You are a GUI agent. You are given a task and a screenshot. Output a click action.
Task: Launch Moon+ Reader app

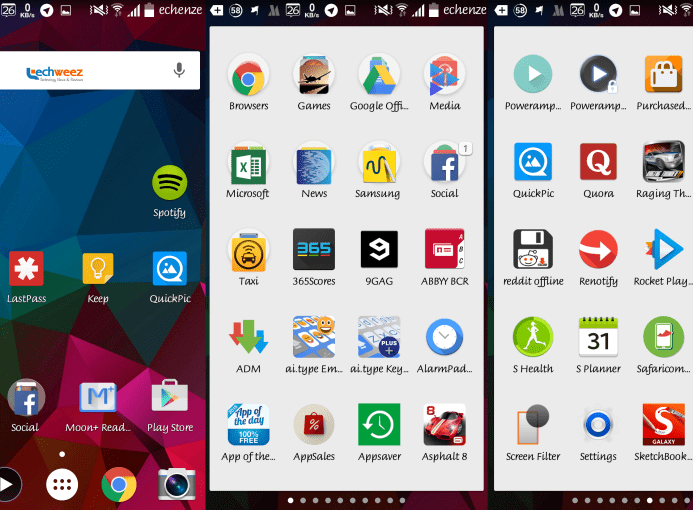point(98,397)
